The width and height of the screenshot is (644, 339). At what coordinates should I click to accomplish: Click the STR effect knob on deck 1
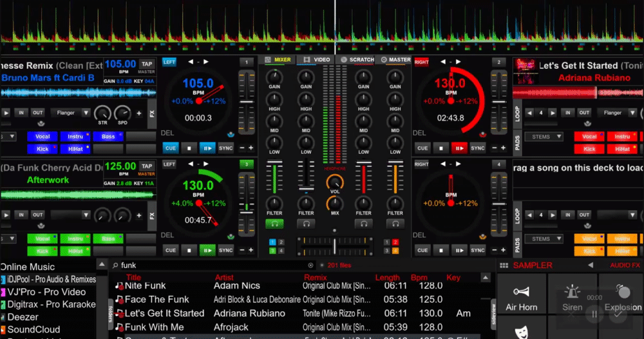(102, 113)
